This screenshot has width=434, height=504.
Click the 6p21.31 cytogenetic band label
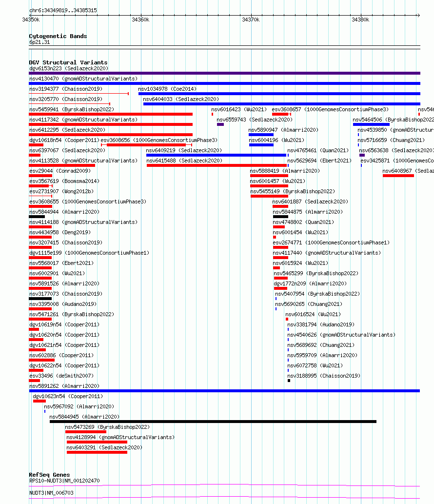39,42
